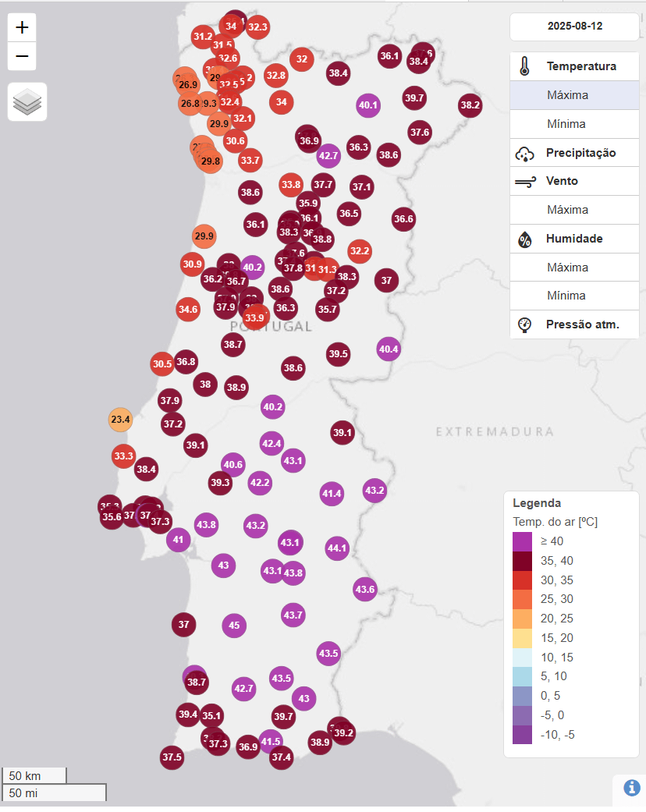Select Mínima under Temperatura
The width and height of the screenshot is (646, 812).
pos(574,124)
